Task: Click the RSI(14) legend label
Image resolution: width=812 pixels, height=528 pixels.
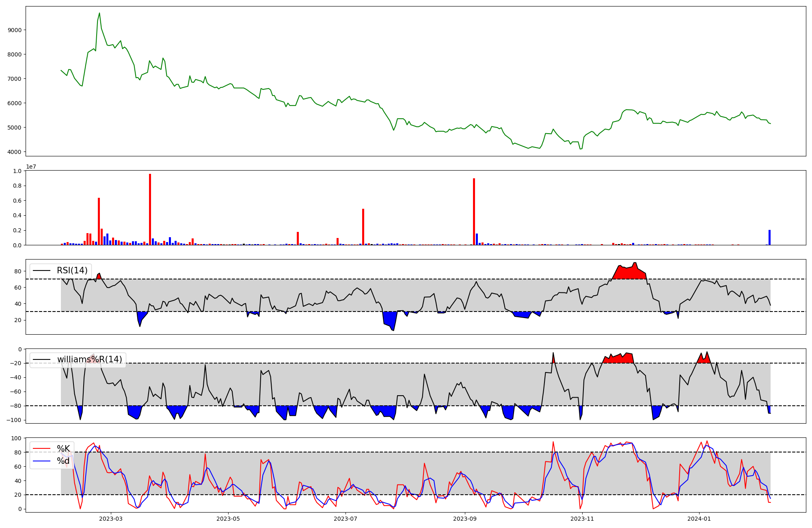Action: 72,270
